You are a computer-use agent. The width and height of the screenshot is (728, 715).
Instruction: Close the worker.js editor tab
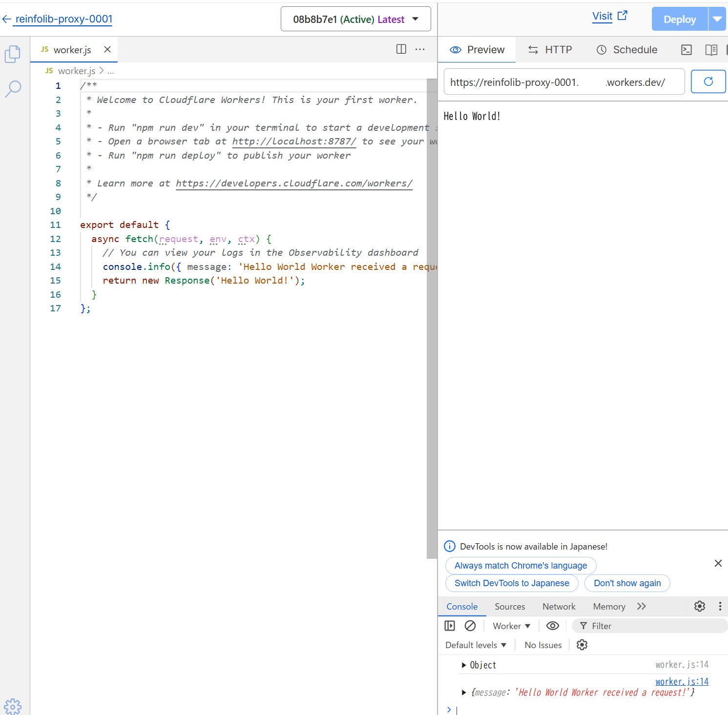click(107, 49)
